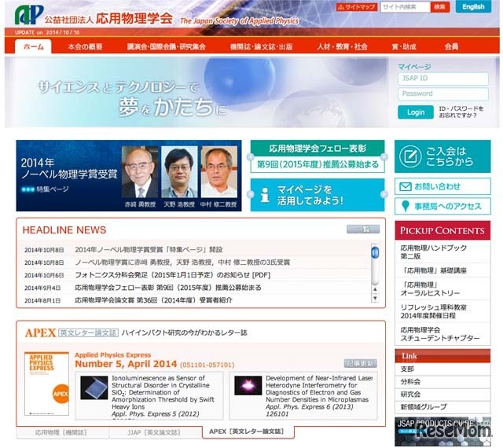Click the Applied Physics Express cover image
Screen dimensions: 503x448
[47, 384]
